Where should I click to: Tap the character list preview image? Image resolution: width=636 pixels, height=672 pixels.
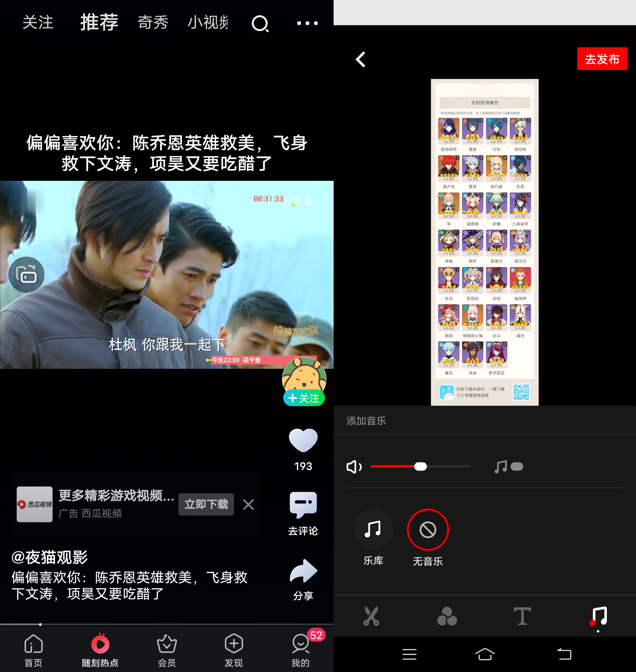click(484, 242)
